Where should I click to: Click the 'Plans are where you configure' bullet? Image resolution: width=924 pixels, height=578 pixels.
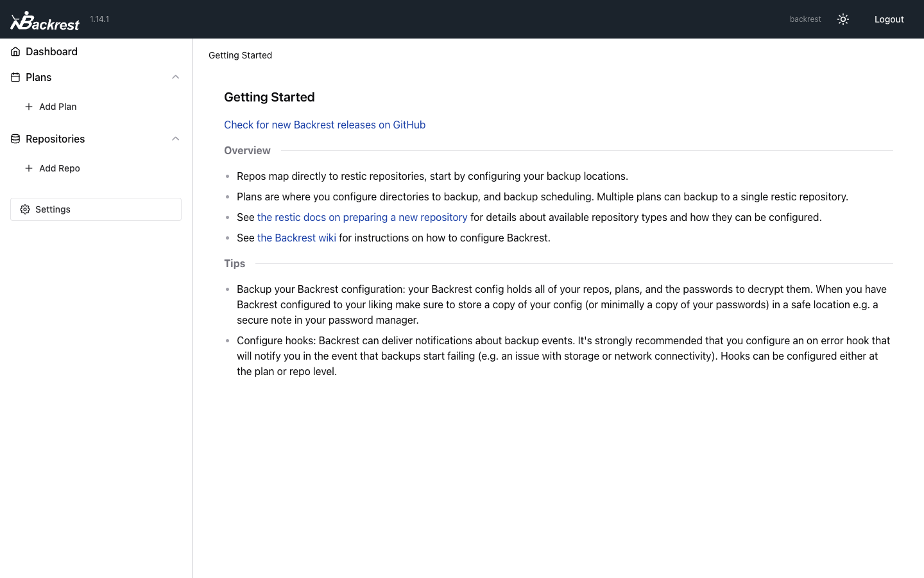(x=542, y=197)
